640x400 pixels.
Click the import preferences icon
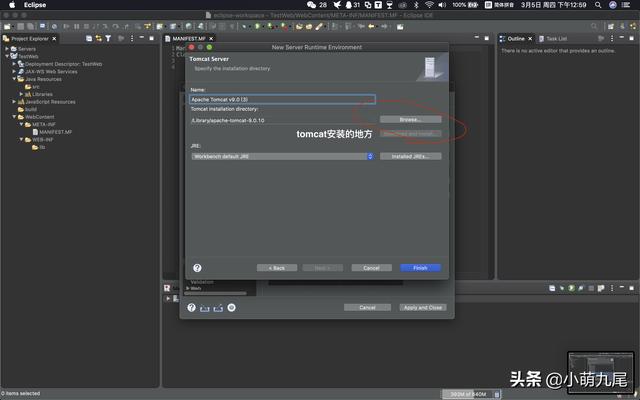point(204,308)
